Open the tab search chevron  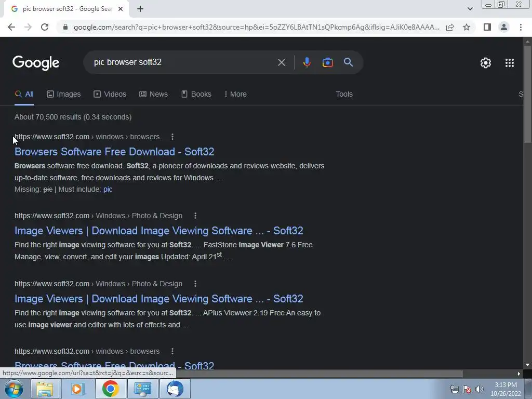coord(470,9)
